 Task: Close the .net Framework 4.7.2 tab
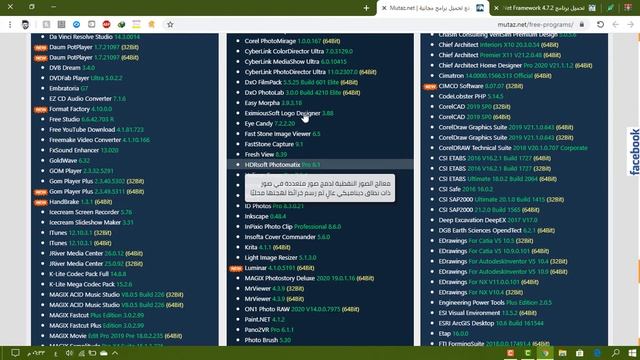pyautogui.click(x=496, y=8)
